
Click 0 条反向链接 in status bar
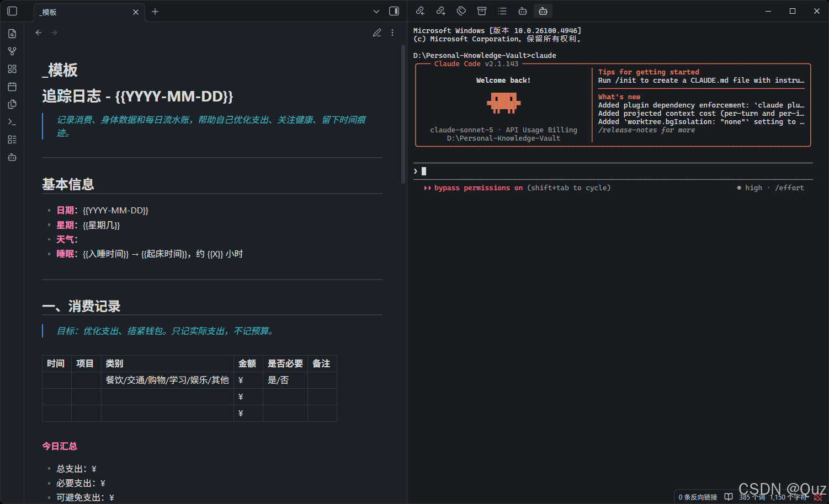(698, 497)
